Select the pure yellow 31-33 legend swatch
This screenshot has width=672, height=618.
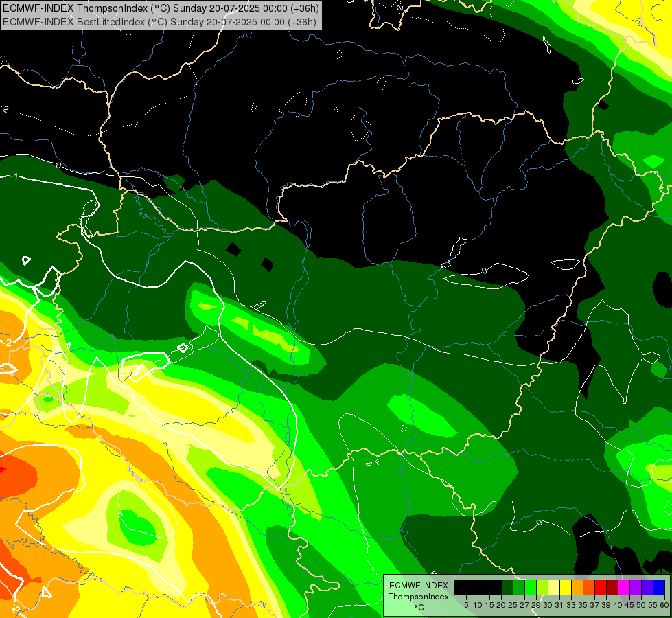566,587
